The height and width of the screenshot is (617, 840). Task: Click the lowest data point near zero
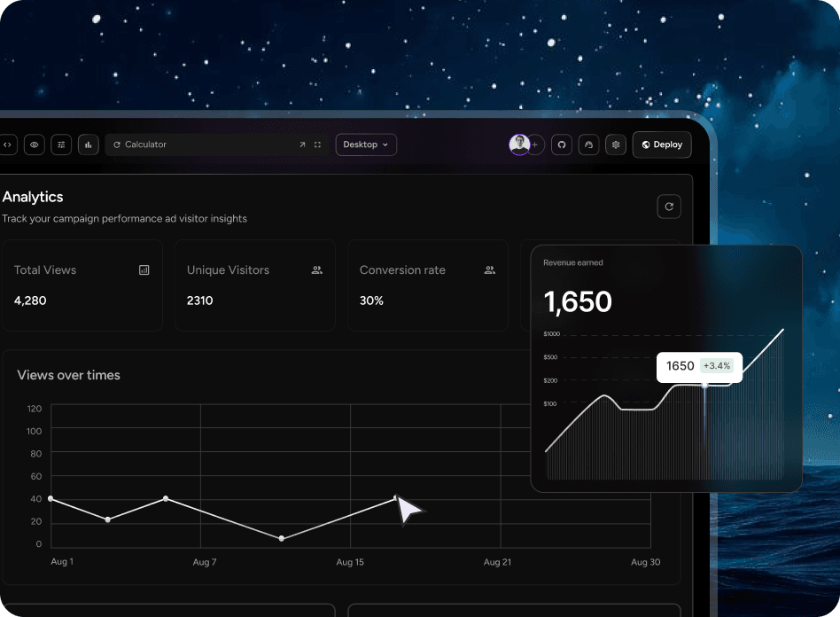pos(282,538)
